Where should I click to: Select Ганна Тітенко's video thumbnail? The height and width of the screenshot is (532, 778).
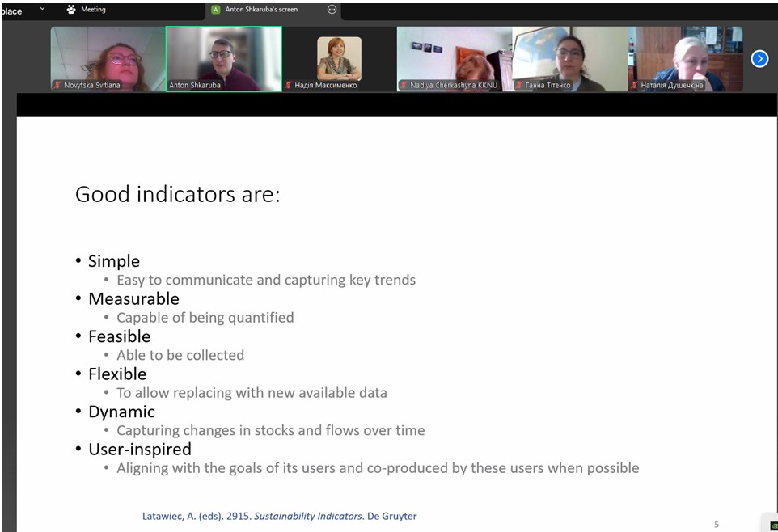(x=569, y=57)
